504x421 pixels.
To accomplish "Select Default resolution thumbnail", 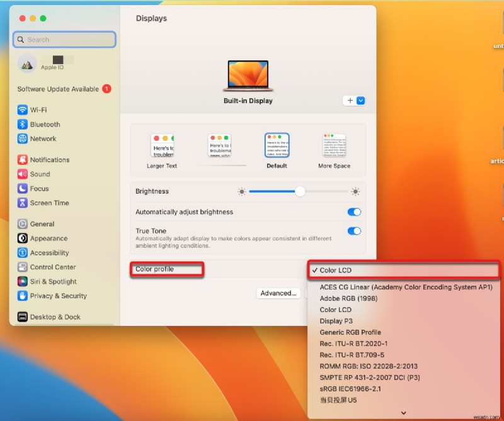I will 277,145.
